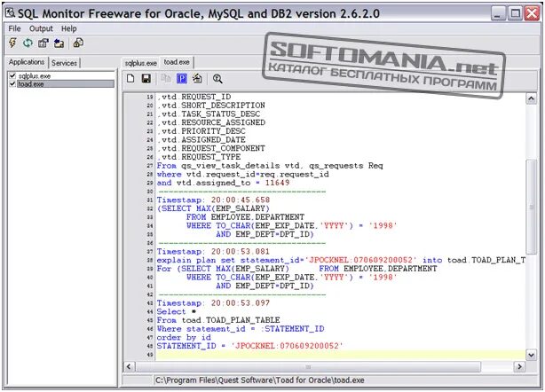Click the 'explain plan set statement_id' line
Screen dimensions: 545x392
tap(341, 260)
